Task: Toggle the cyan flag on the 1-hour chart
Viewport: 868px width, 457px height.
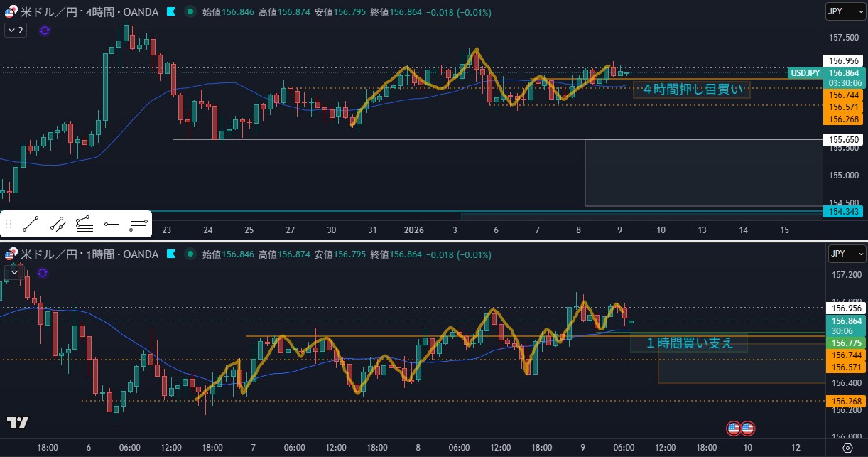Action: pyautogui.click(x=171, y=254)
